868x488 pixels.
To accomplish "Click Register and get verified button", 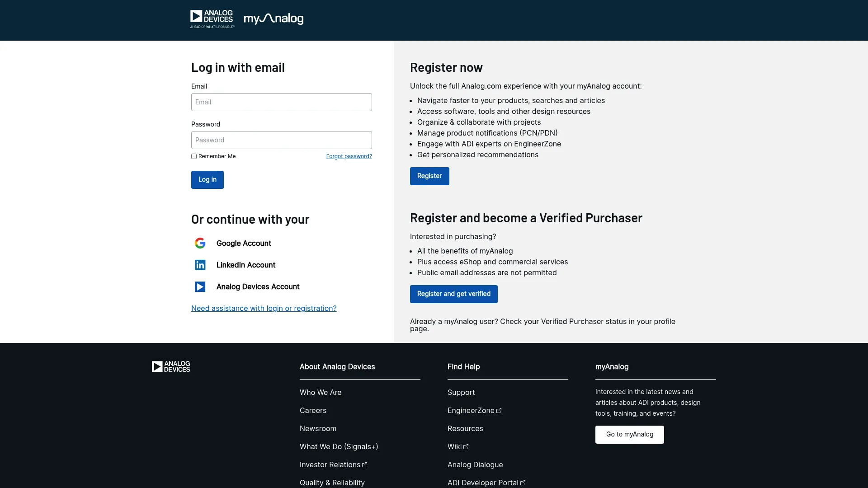I will [x=454, y=294].
